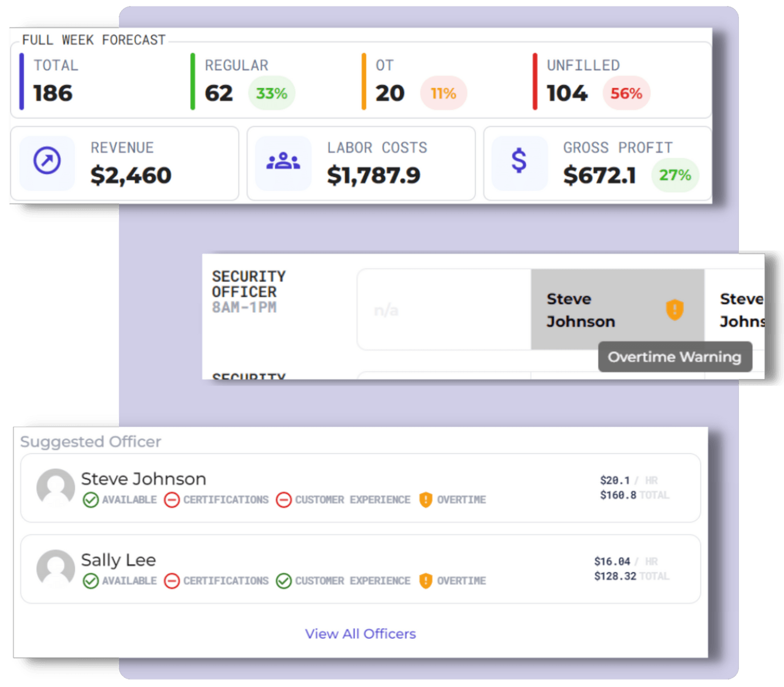
Task: Toggle Steve Johnson's Available status checkmark
Action: tap(90, 500)
